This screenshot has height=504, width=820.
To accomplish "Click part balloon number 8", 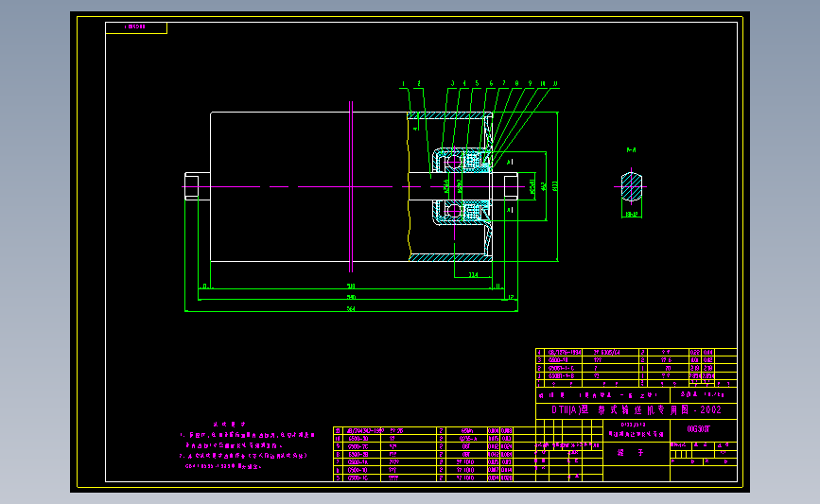I will pos(516,83).
